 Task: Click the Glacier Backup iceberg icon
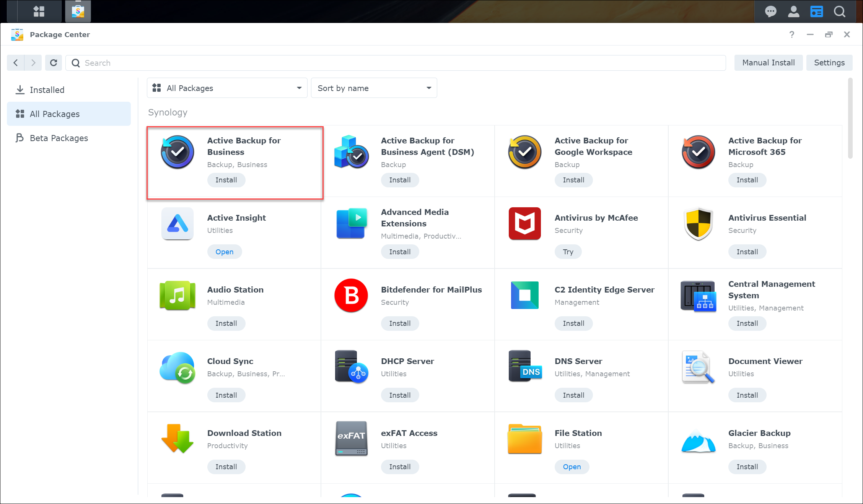coord(698,441)
